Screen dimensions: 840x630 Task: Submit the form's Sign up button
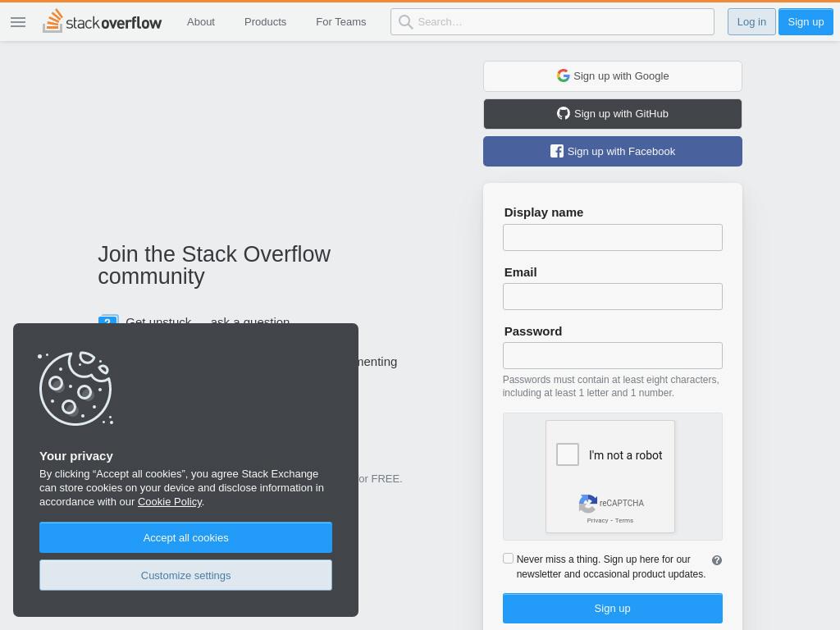point(612,608)
